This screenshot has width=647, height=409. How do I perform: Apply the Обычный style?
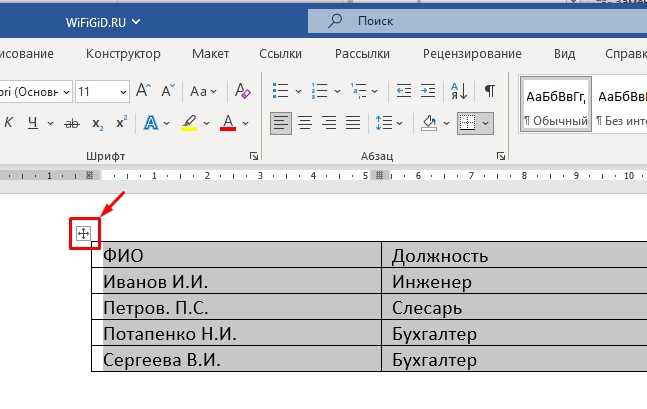pyautogui.click(x=556, y=104)
